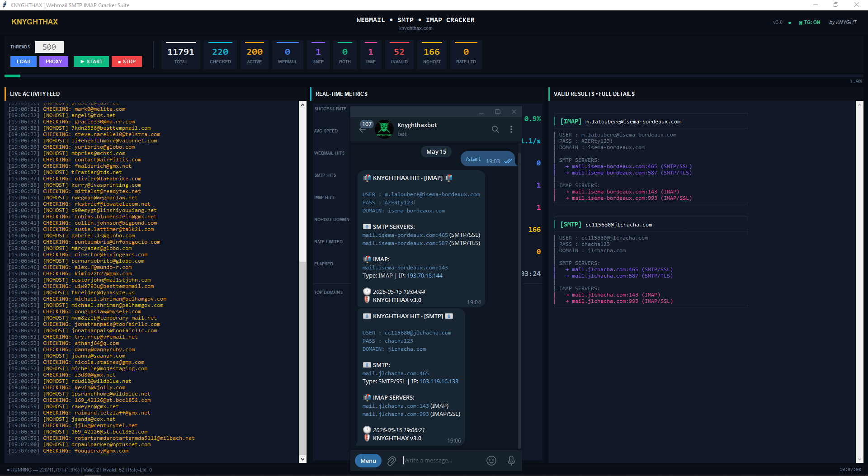Click the TG: ON indicator
This screenshot has height=476, width=868.
click(x=809, y=22)
